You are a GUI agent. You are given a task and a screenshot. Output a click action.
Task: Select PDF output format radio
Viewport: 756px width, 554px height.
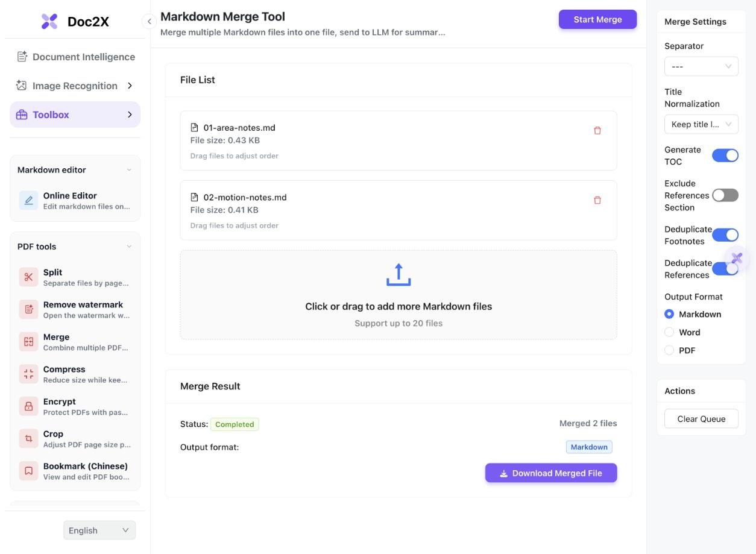coord(669,350)
